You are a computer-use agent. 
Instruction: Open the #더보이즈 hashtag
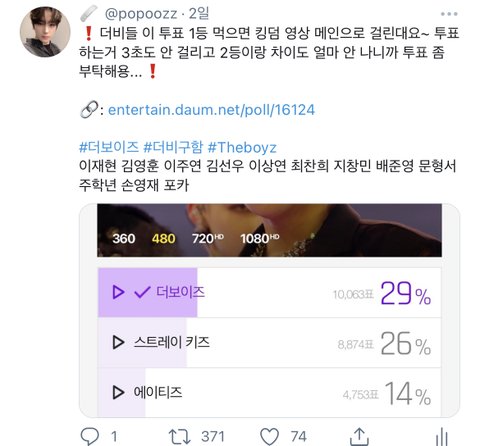point(109,147)
